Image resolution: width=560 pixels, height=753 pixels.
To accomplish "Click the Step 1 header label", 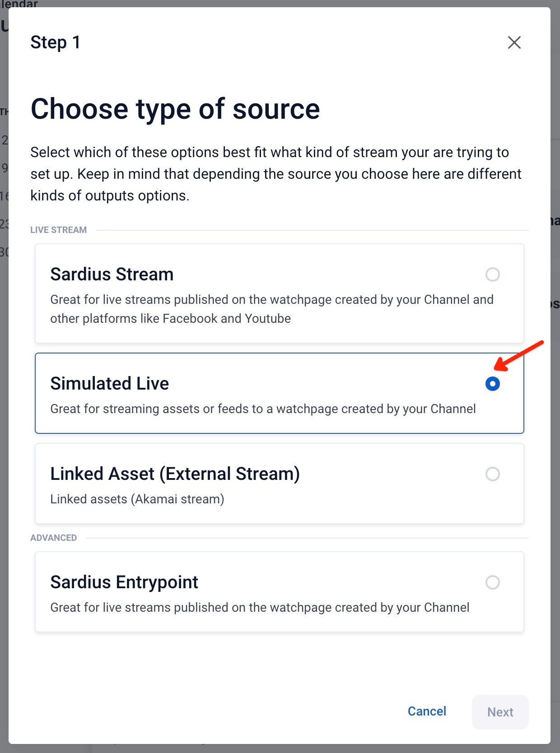I will click(x=56, y=42).
